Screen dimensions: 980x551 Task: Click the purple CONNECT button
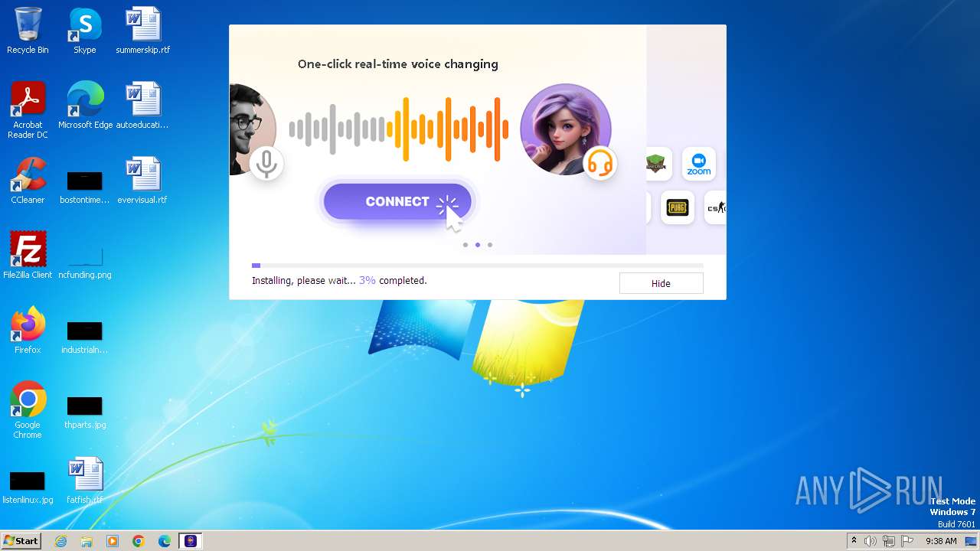click(397, 202)
